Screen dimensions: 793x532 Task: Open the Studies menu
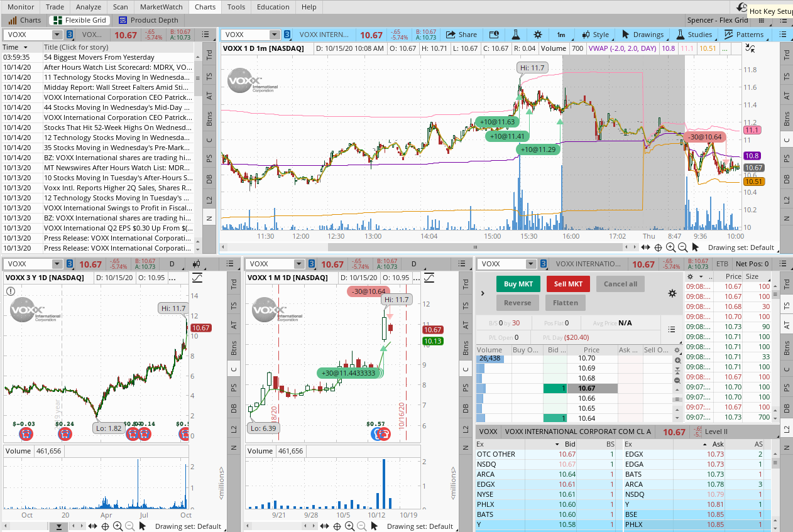coord(694,35)
